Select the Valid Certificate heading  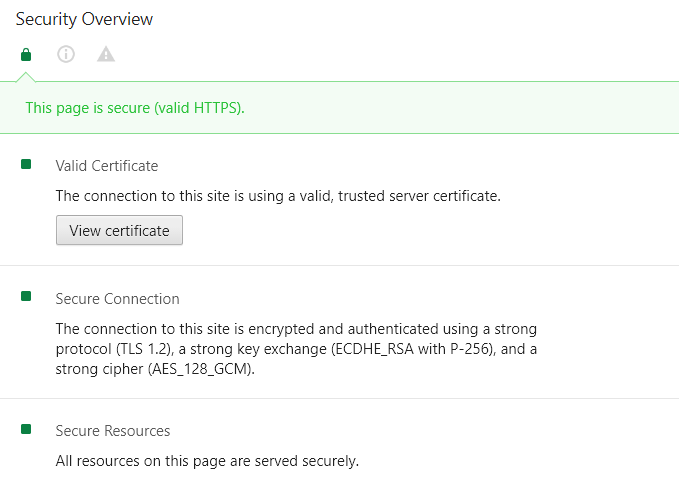coord(107,166)
